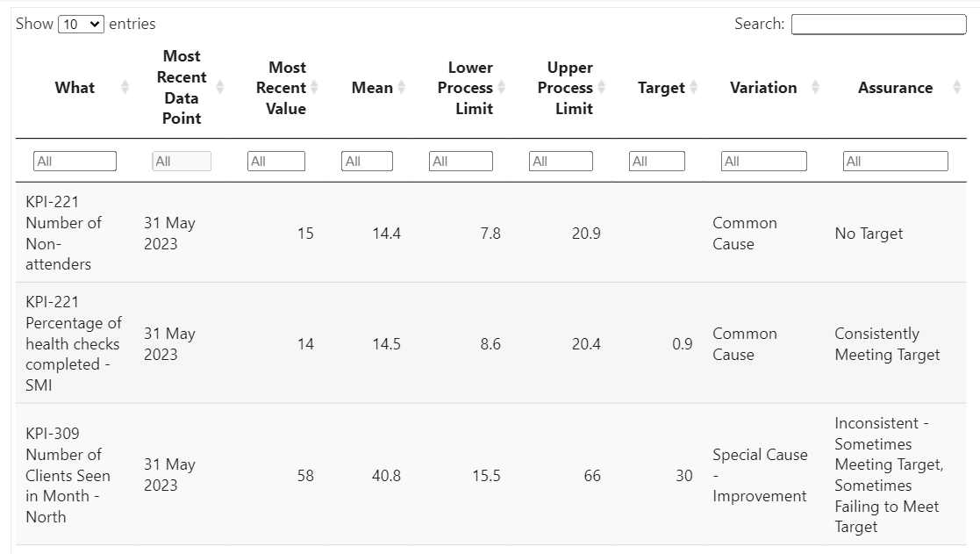Click the Mean column sort arrows

[402, 87]
